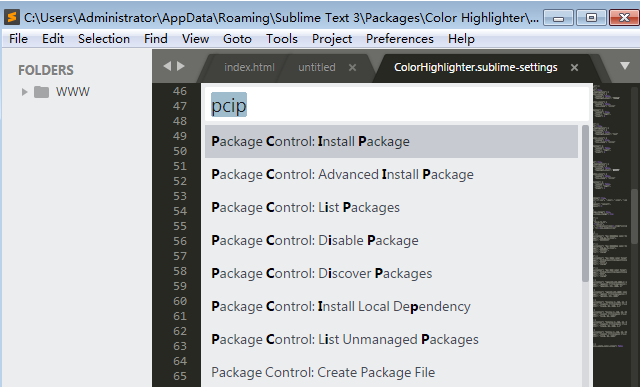Select the WWW folder label
This screenshot has width=640, height=387.
click(x=73, y=92)
